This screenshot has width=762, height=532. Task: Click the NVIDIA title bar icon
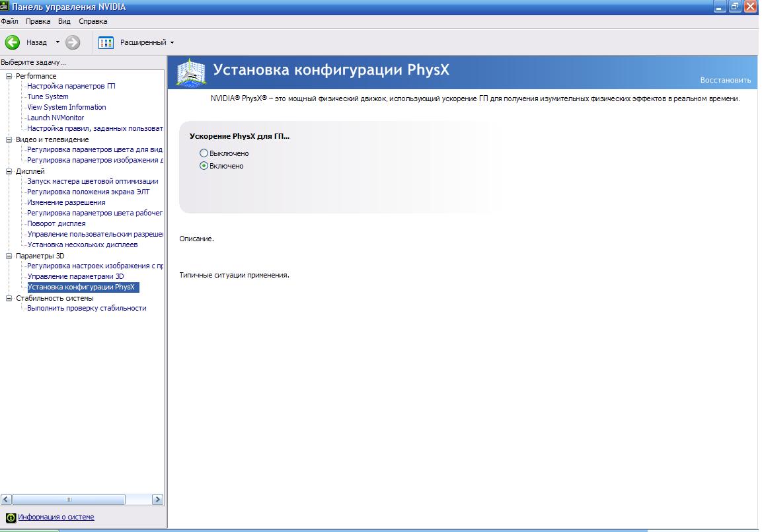(6, 7)
